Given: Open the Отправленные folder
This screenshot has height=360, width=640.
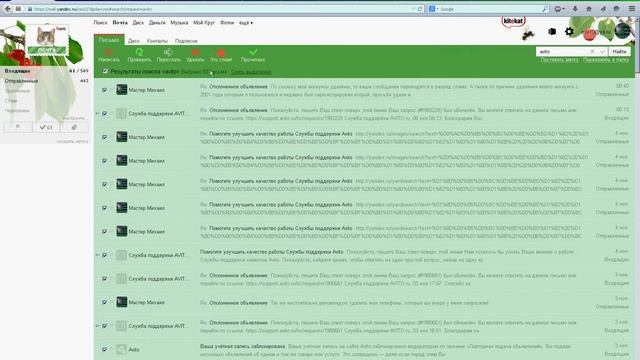Looking at the screenshot, I should [x=21, y=81].
